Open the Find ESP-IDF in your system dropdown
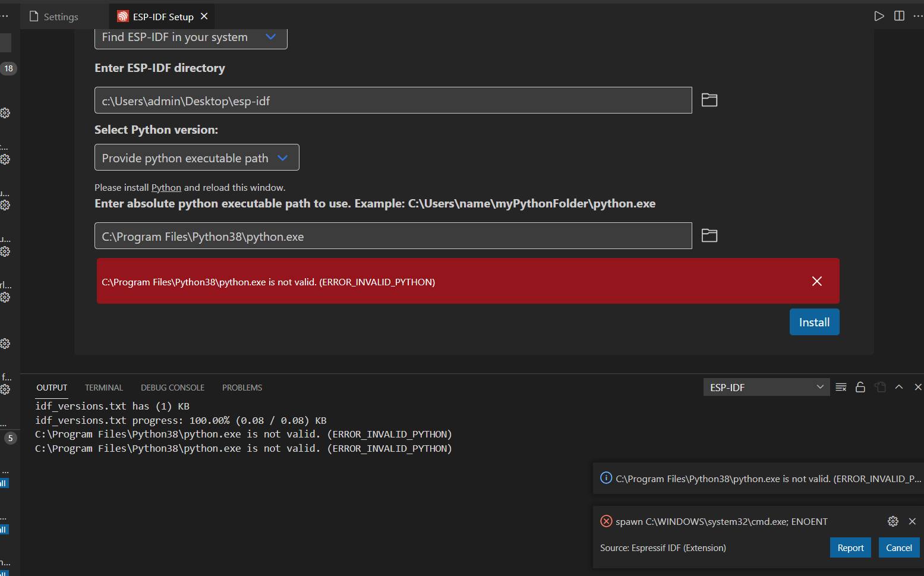This screenshot has height=576, width=924. click(x=191, y=37)
